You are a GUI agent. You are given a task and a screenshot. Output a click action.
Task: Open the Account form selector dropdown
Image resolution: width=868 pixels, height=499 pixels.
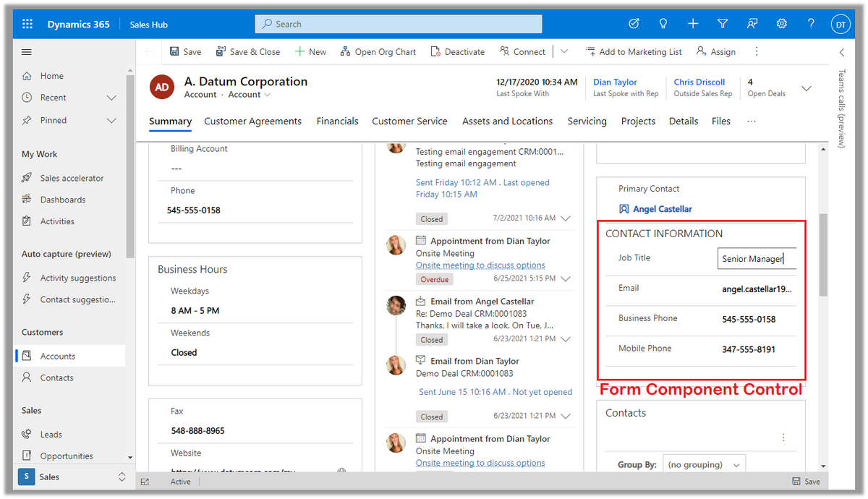[x=250, y=95]
